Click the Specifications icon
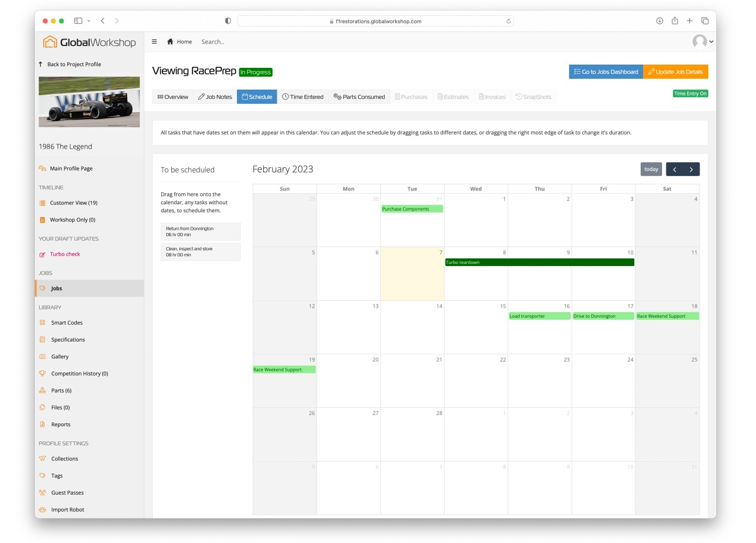This screenshot has height=543, width=756. pos(42,339)
